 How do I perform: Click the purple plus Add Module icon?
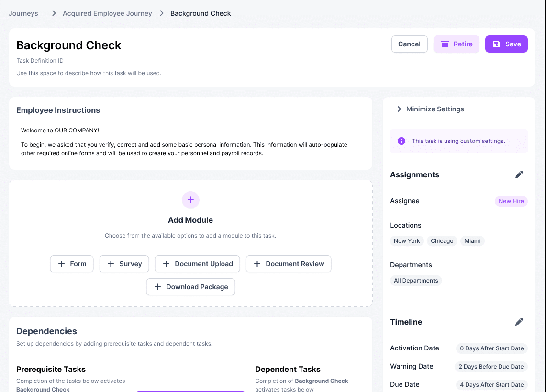[190, 200]
